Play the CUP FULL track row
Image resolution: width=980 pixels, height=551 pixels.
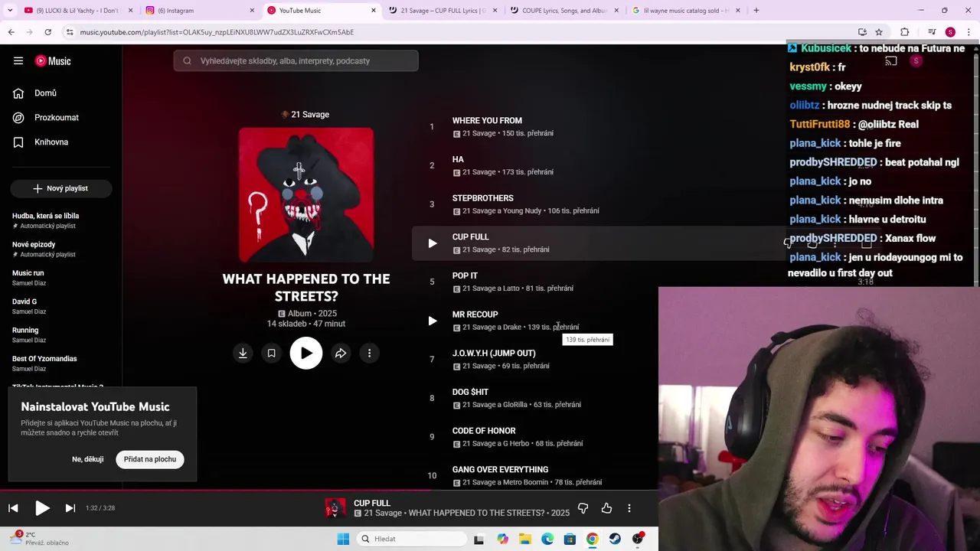tap(432, 243)
